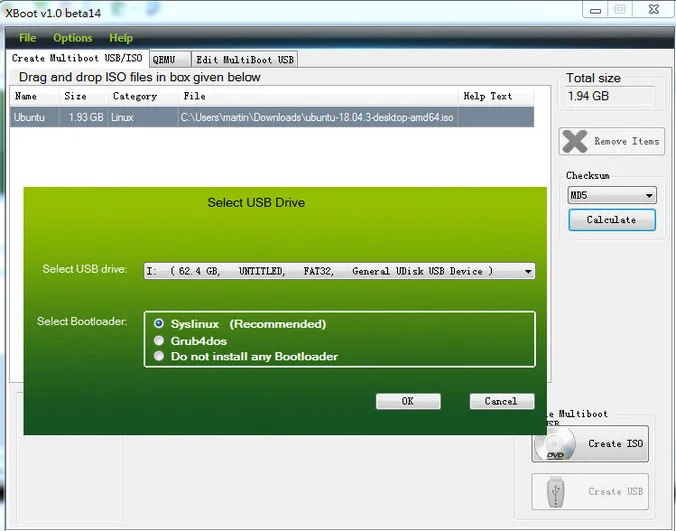Switch to Edit MultiBoot USB tab
The width and height of the screenshot is (676, 531).
tap(245, 60)
